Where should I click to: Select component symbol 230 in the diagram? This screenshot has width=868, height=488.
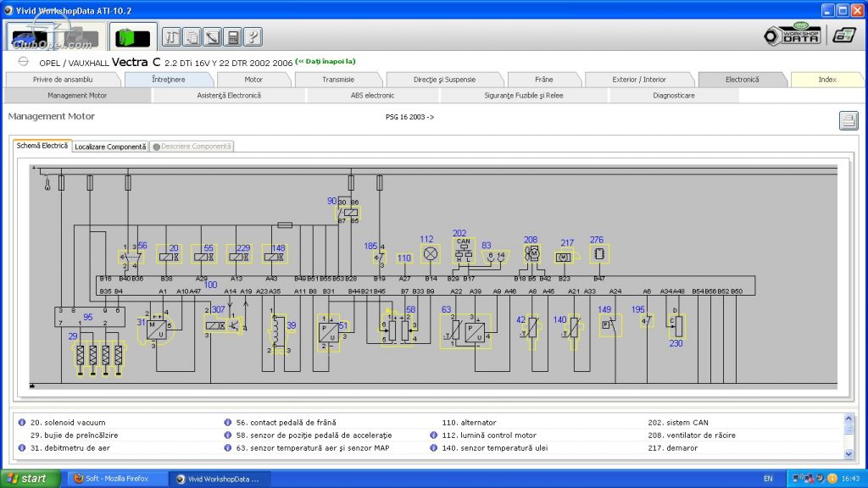click(x=676, y=324)
